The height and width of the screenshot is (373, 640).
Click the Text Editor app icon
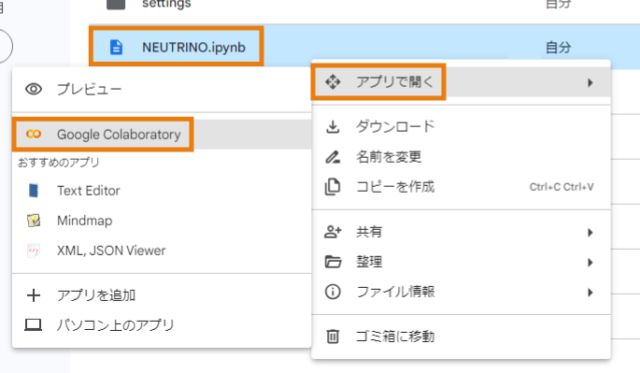(x=33, y=191)
